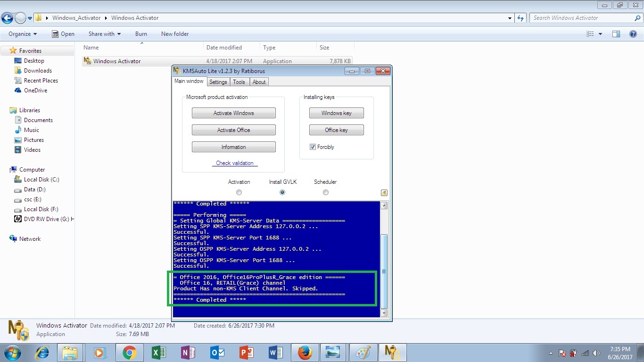
Task: Click the Information button
Action: (x=233, y=147)
